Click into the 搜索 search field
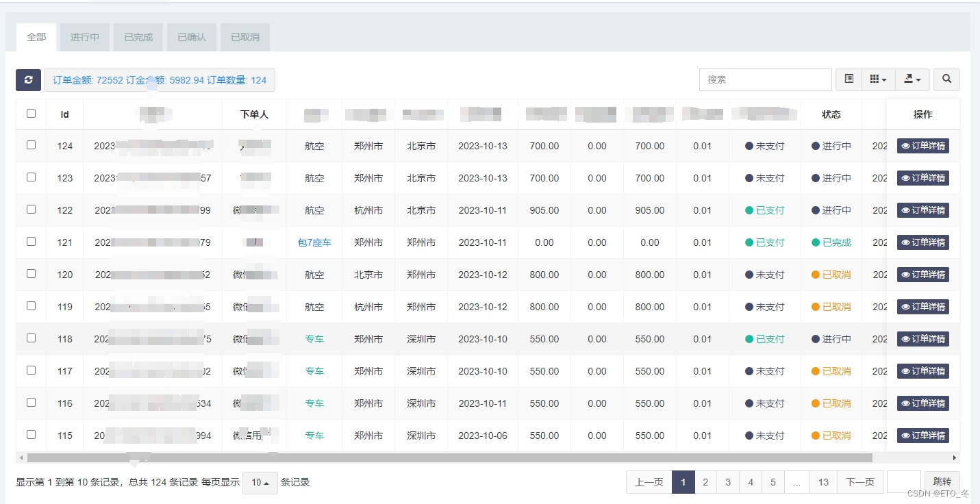The width and height of the screenshot is (980, 504). tap(765, 79)
